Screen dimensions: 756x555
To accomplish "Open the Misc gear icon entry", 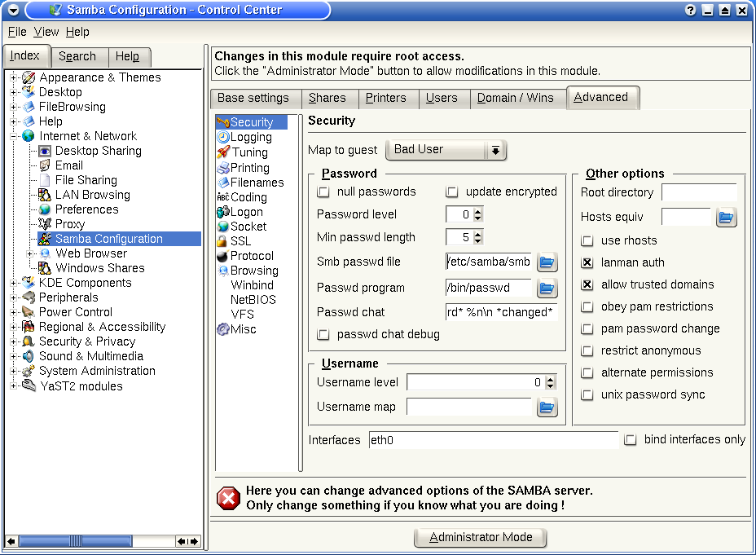I will point(223,329).
